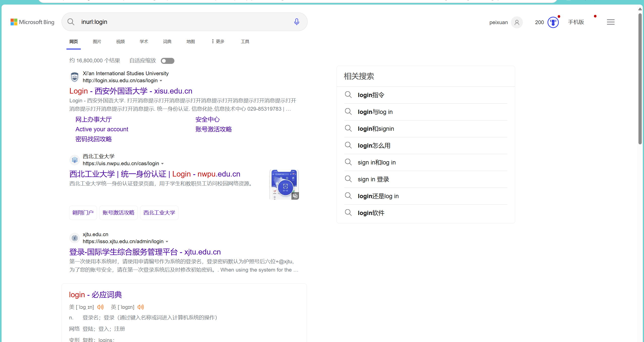
Task: Open the nwpu result thumbnail image
Action: [284, 185]
